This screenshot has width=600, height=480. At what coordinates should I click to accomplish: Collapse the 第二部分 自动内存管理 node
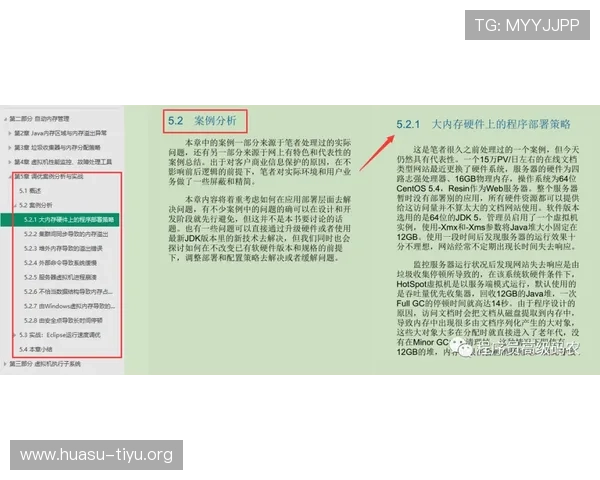pyautogui.click(x=5, y=119)
